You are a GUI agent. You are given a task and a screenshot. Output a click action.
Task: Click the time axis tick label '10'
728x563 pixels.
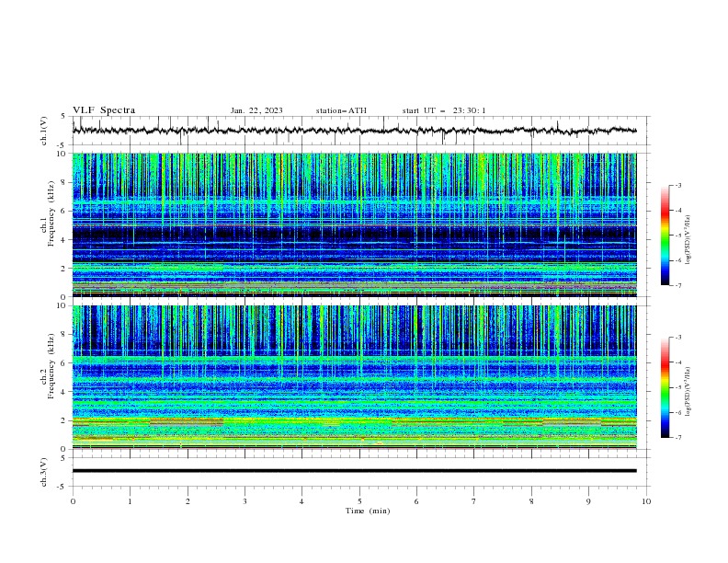[646, 501]
